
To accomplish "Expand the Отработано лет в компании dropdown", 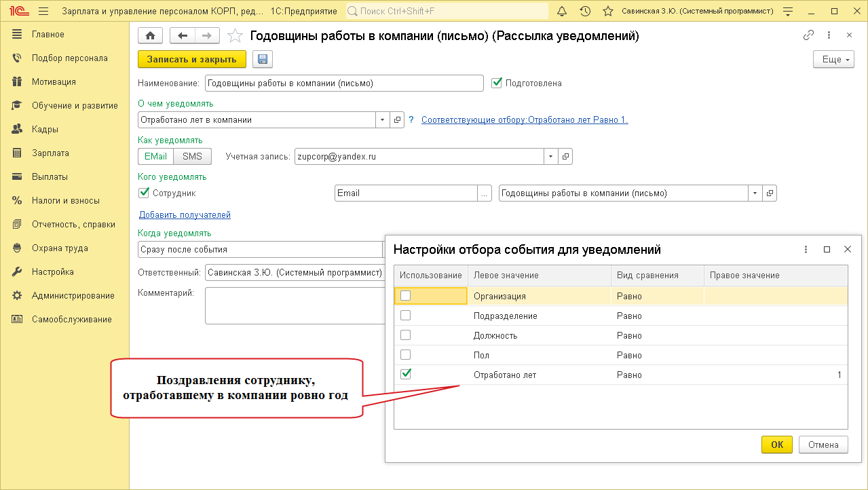I will 382,120.
